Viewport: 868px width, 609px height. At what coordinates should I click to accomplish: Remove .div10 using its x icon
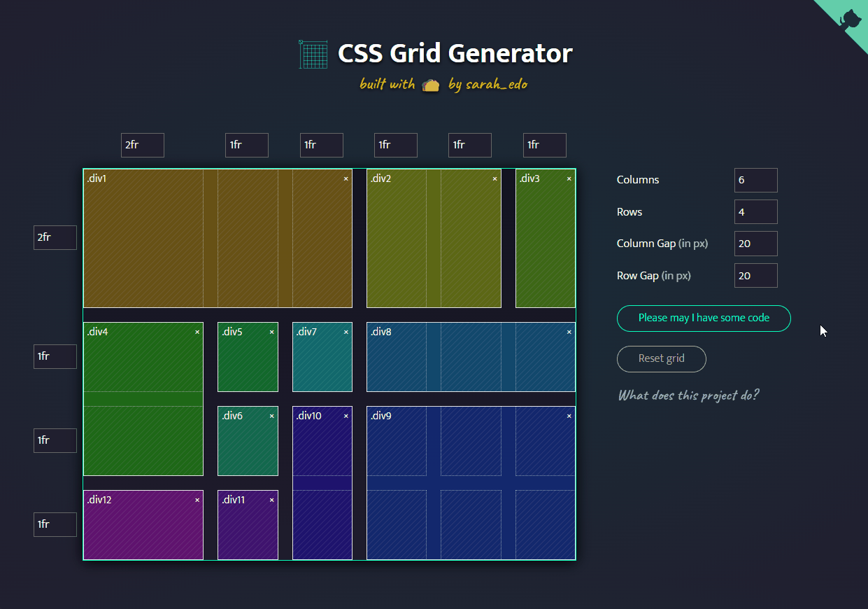(346, 416)
